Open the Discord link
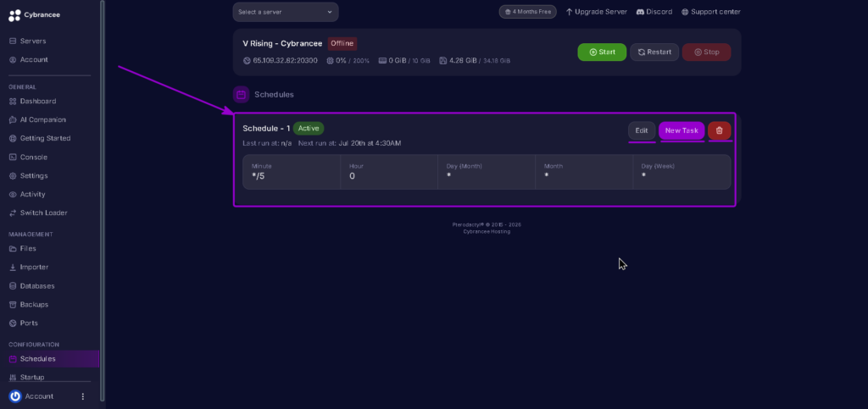Screen dimensions: 868x409 (654, 12)
